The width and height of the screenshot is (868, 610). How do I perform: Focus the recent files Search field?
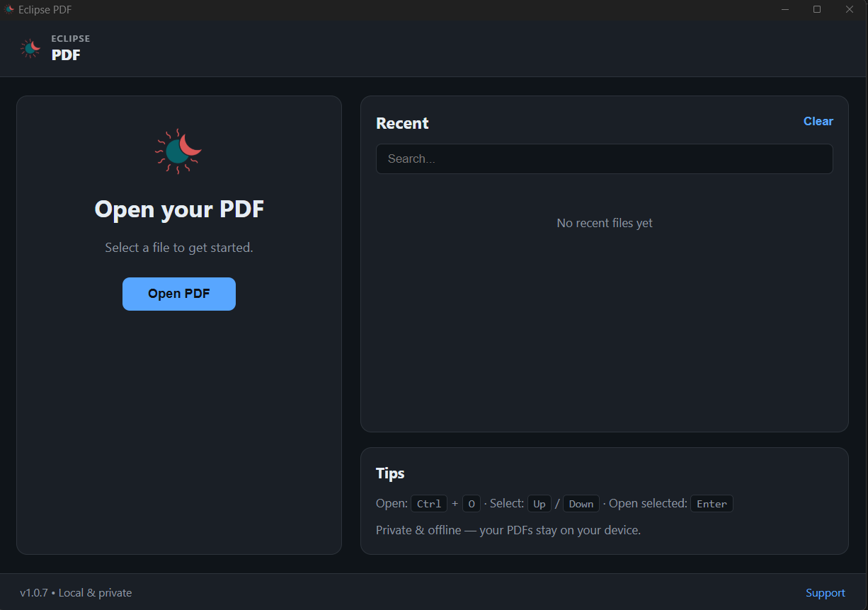(605, 159)
